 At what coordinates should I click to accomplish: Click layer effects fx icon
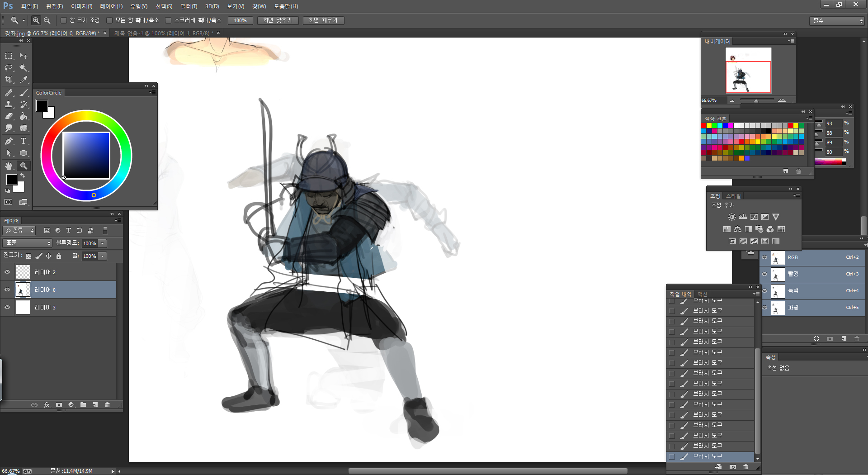(47, 405)
